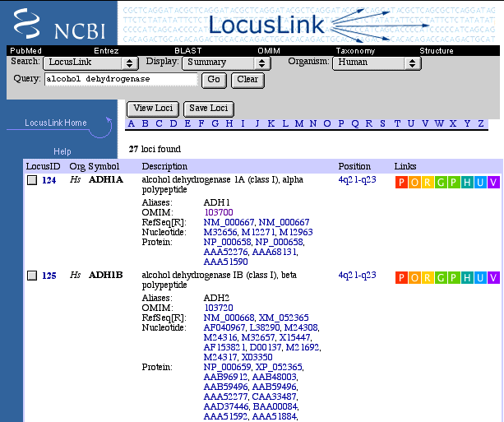
Task: Jump to letter Z in alphabet index
Action: click(480, 123)
